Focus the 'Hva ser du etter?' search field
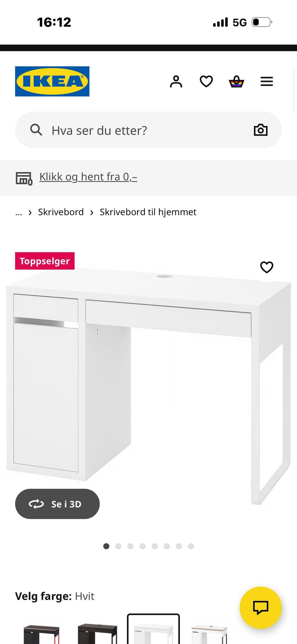Image resolution: width=297 pixels, height=644 pixels. click(x=148, y=130)
